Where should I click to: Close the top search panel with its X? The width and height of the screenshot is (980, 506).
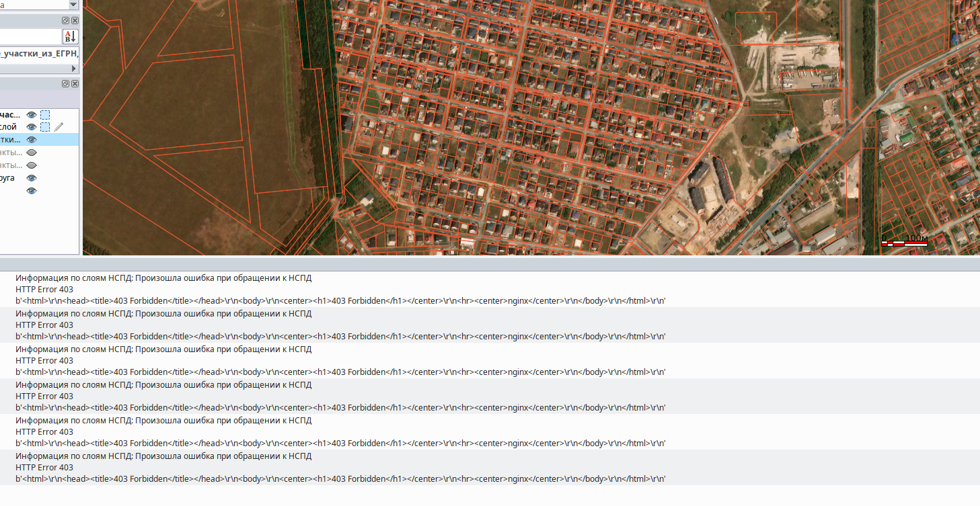[75, 20]
